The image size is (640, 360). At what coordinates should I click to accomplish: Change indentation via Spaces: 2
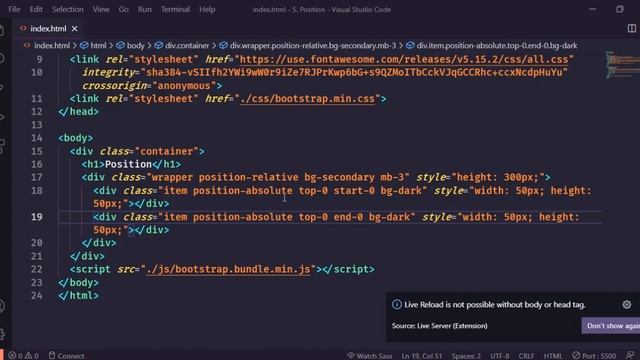tap(466, 356)
